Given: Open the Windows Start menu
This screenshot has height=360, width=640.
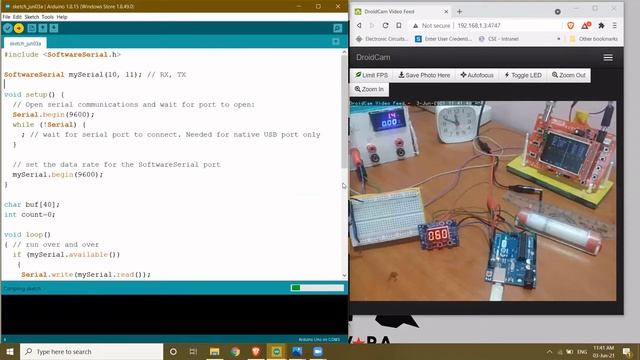Looking at the screenshot, I should click(x=10, y=351).
